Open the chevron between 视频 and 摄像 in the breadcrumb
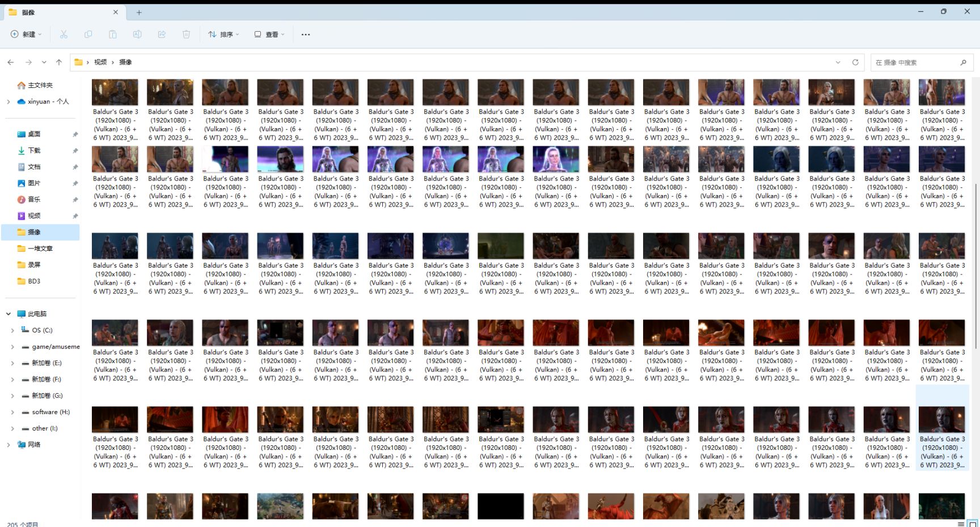The height and width of the screenshot is (527, 980). [113, 62]
